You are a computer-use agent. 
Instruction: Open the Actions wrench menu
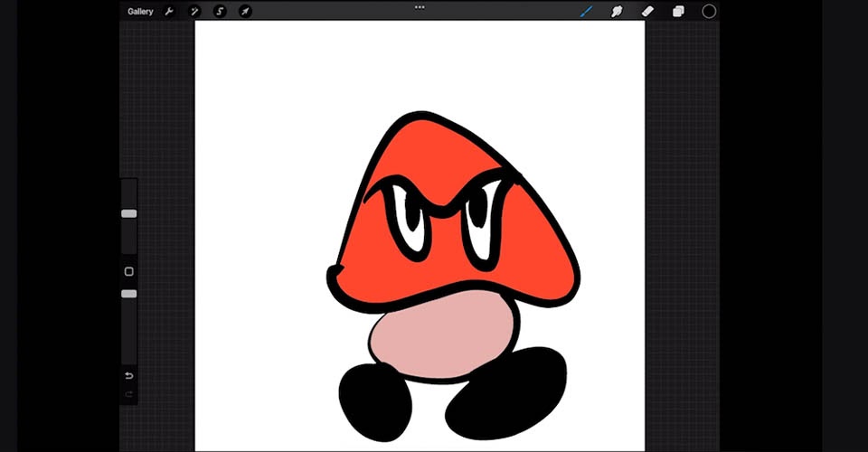169,11
